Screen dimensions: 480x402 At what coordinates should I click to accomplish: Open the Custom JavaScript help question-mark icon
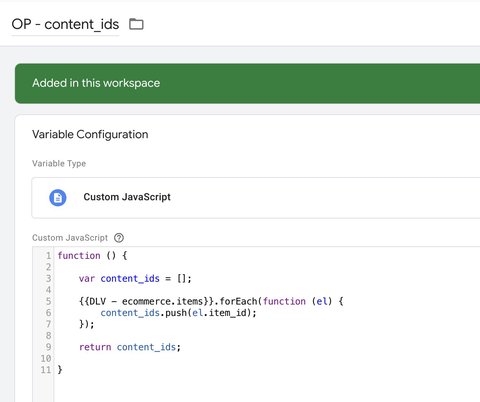tap(119, 238)
